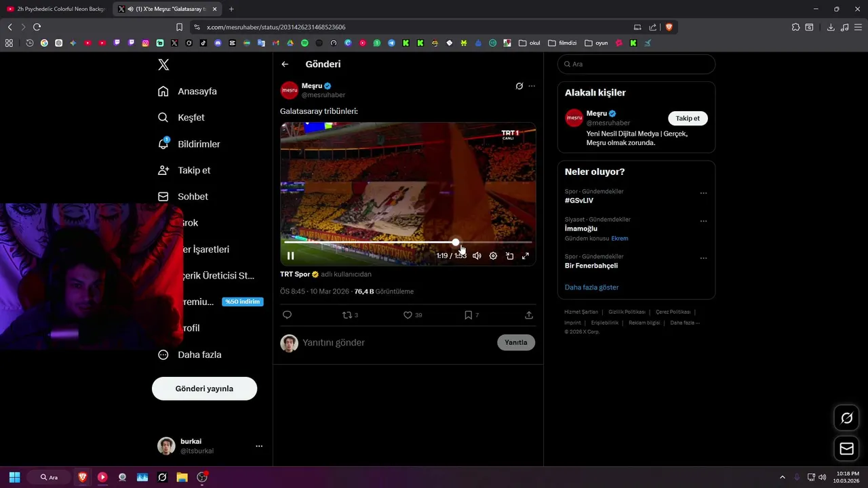Click the 76,4 B Görüntüleme view count
Image resolution: width=868 pixels, height=488 pixels.
(x=384, y=291)
